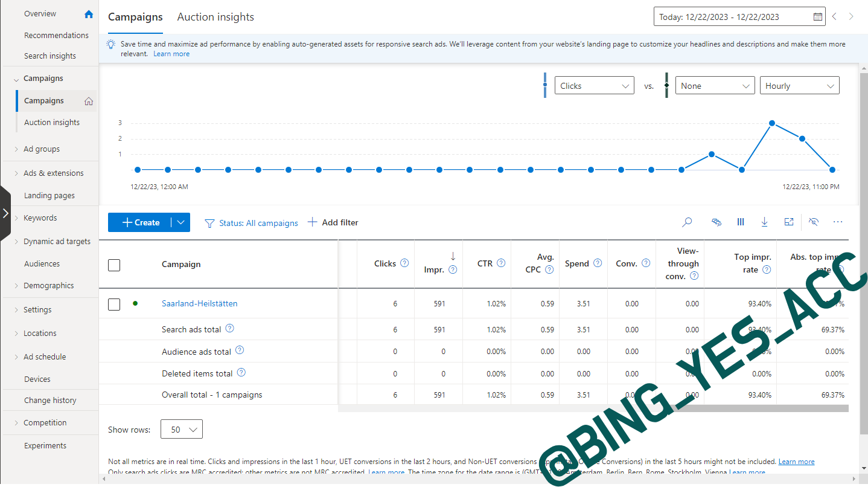Click the search magnifier icon above table

pos(687,222)
